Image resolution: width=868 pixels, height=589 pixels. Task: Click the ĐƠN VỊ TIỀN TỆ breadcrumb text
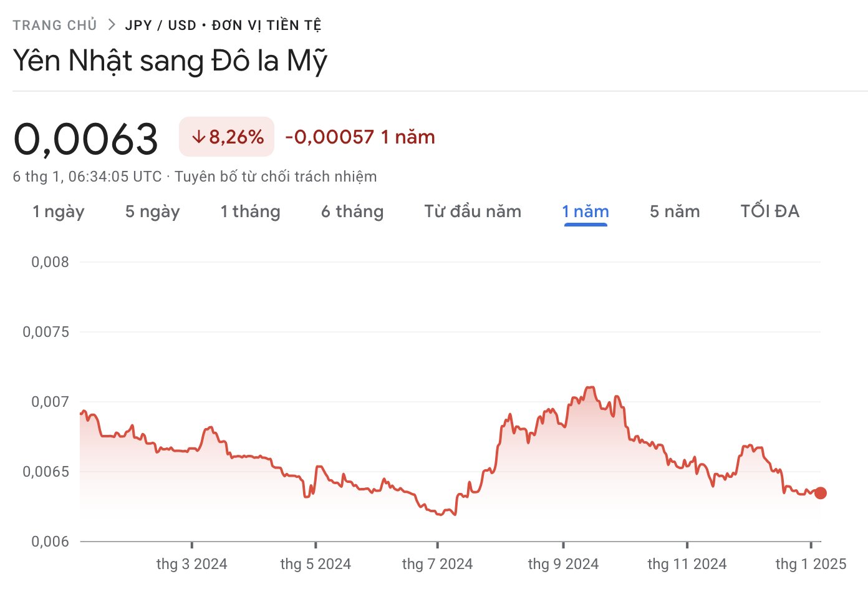tap(266, 26)
